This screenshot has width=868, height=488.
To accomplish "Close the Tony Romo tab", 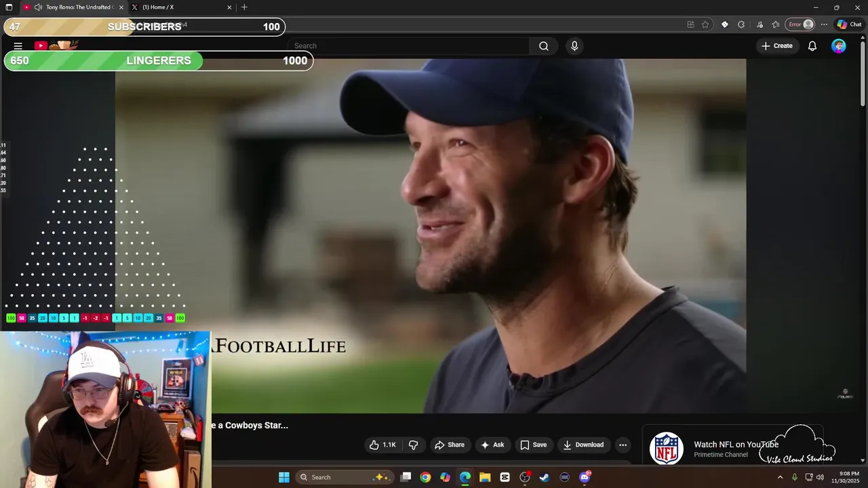I will [121, 7].
